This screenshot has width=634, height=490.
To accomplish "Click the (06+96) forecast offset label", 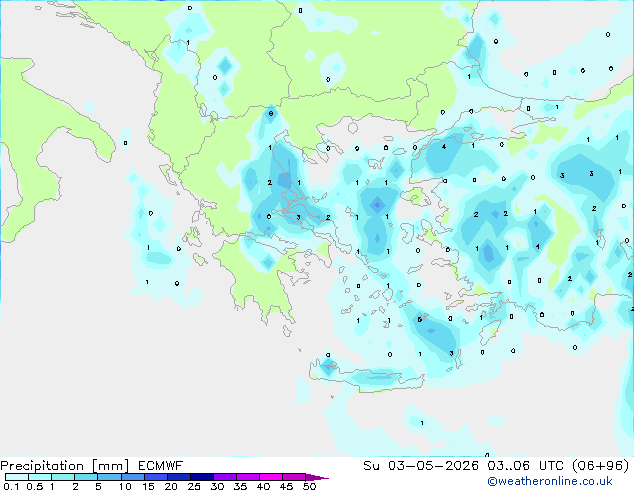I will (x=601, y=466).
